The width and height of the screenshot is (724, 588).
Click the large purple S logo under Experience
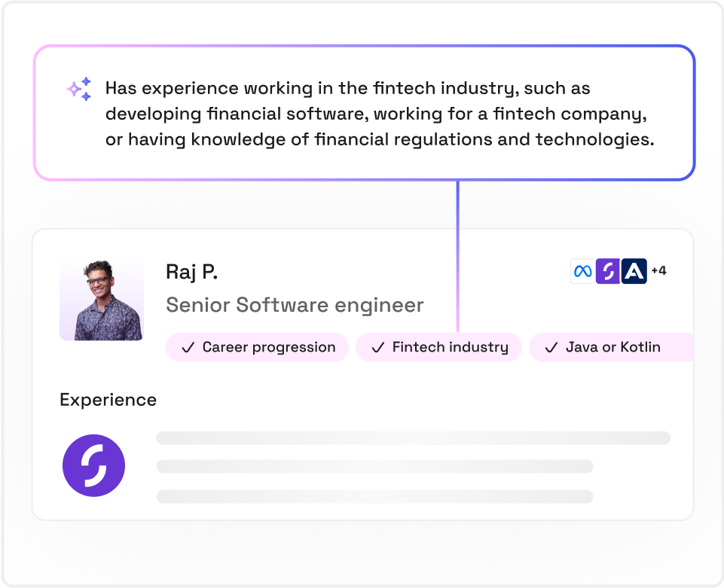(x=93, y=465)
